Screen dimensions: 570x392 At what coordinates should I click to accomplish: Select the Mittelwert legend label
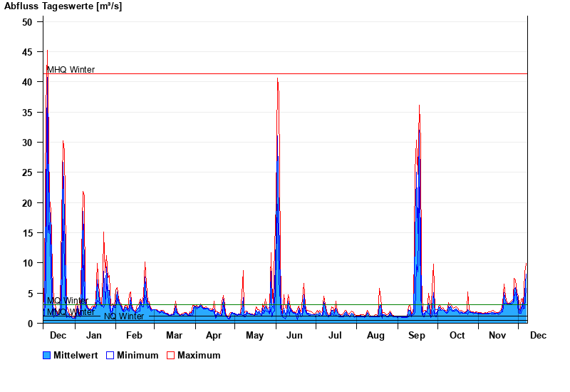pos(77,355)
